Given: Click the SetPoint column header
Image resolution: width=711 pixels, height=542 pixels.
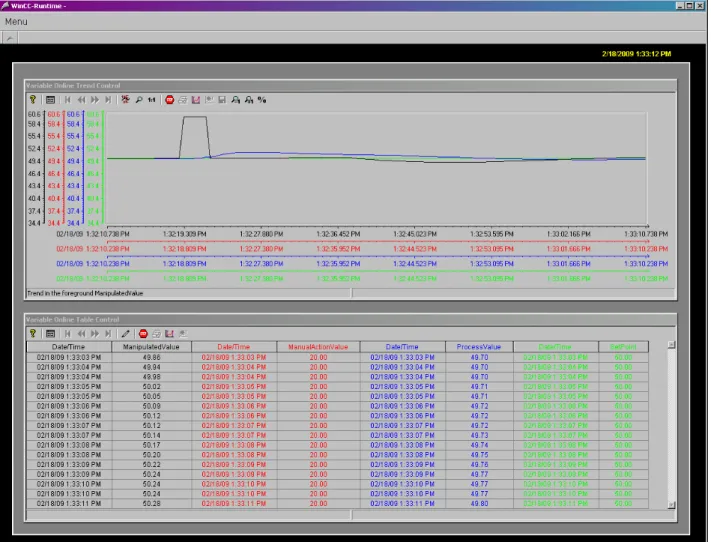Looking at the screenshot, I should pos(623,347).
